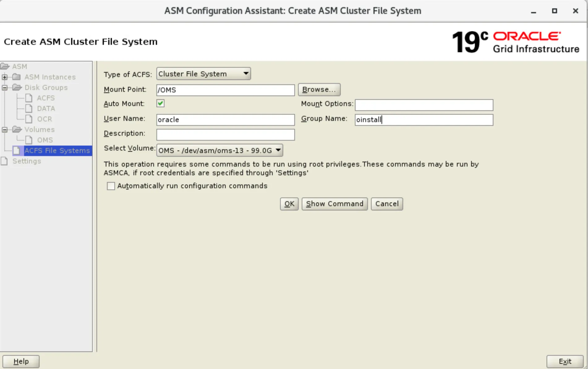Screen dimensions: 588x369
Task: Click into the Description text field
Action: coord(225,134)
